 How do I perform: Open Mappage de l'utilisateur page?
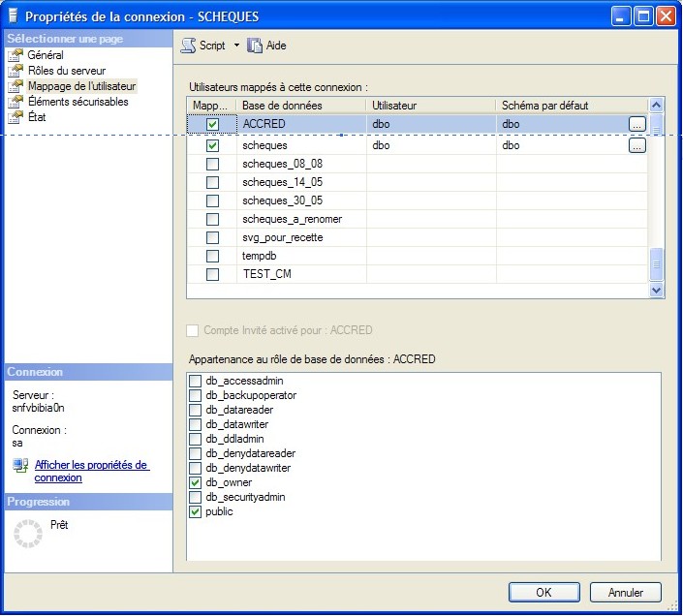[x=81, y=86]
